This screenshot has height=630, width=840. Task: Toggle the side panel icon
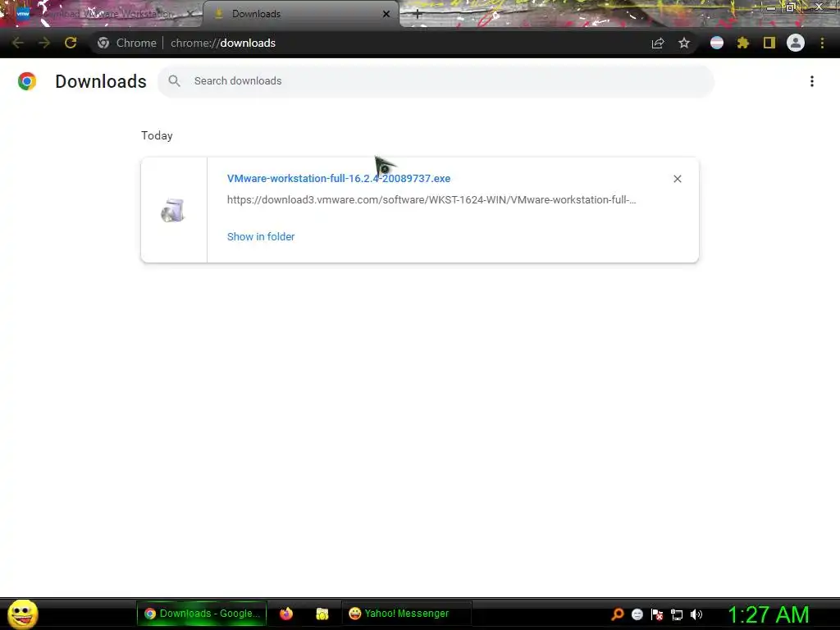(769, 43)
